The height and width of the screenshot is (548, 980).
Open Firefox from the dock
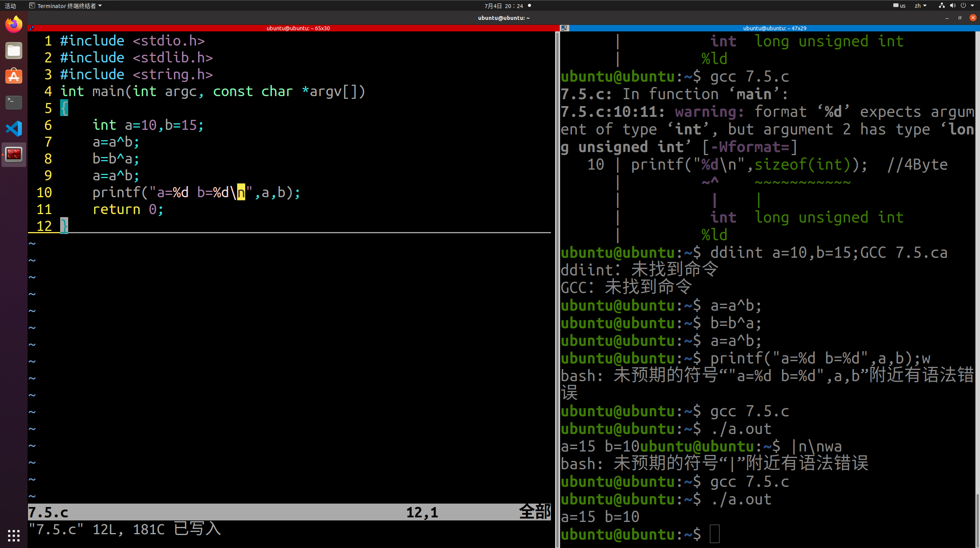coord(14,25)
